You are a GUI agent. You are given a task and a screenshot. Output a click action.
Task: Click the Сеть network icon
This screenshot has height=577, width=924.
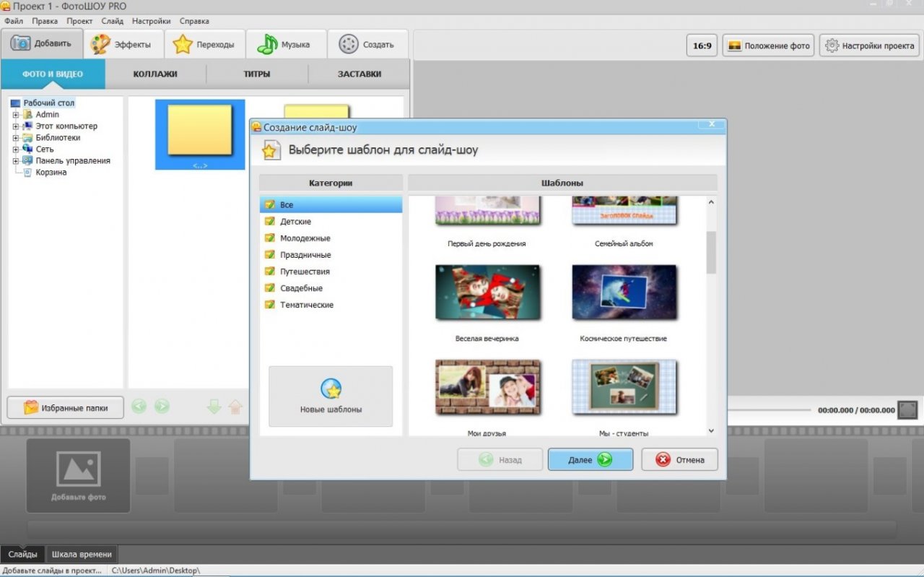[x=27, y=149]
